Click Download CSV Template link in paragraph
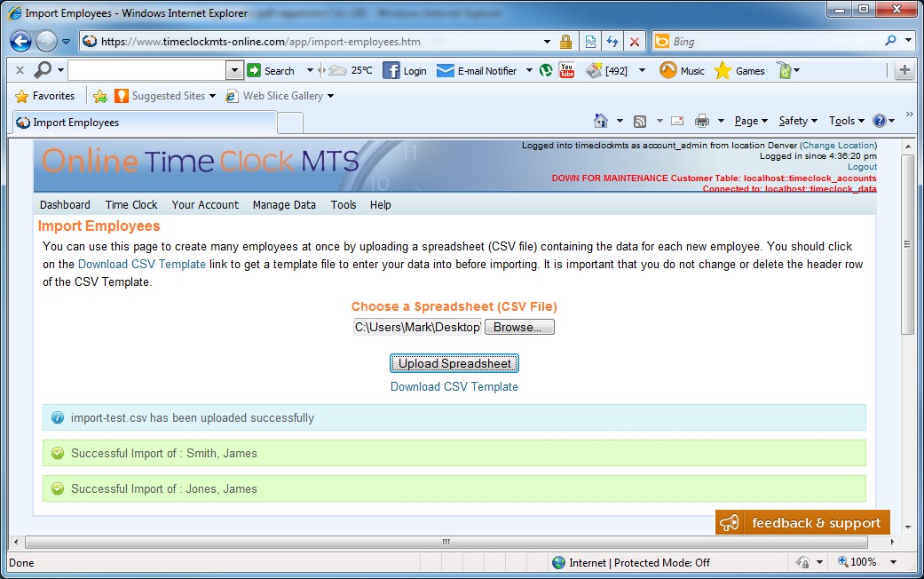The height and width of the screenshot is (579, 924). [x=141, y=264]
